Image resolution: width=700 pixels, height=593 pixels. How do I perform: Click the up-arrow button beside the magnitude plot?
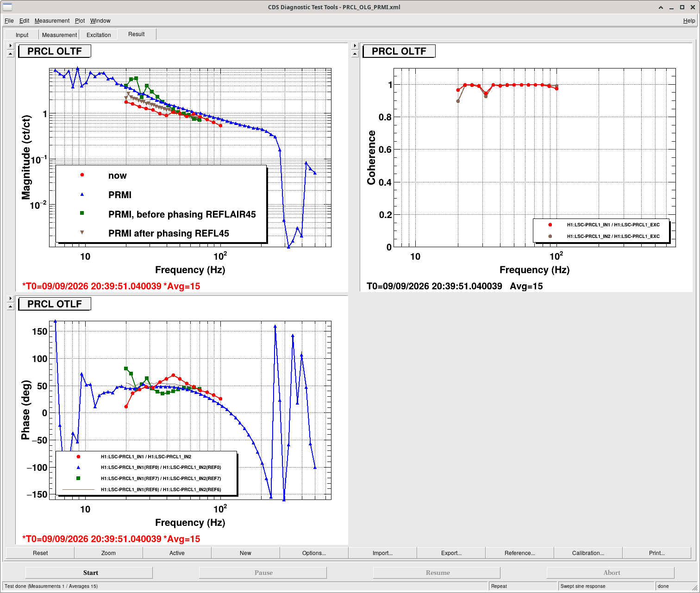11,54
